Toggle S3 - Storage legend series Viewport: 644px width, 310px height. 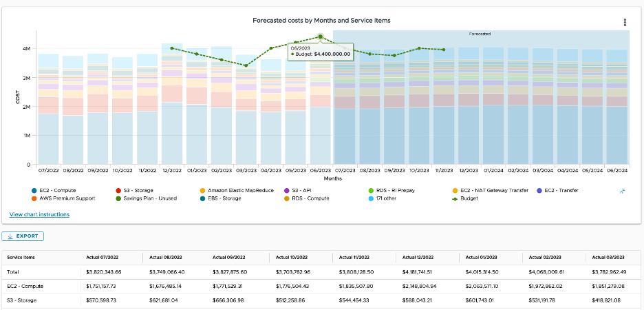pyautogui.click(x=117, y=190)
